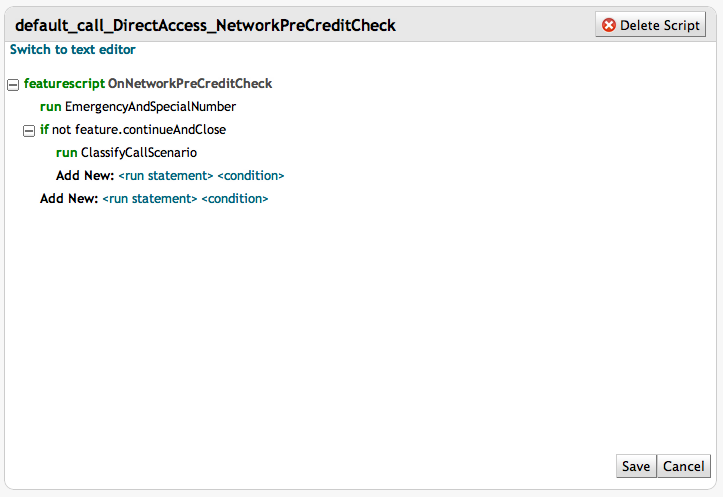Add a top-level run statement
723x497 pixels.
[149, 199]
